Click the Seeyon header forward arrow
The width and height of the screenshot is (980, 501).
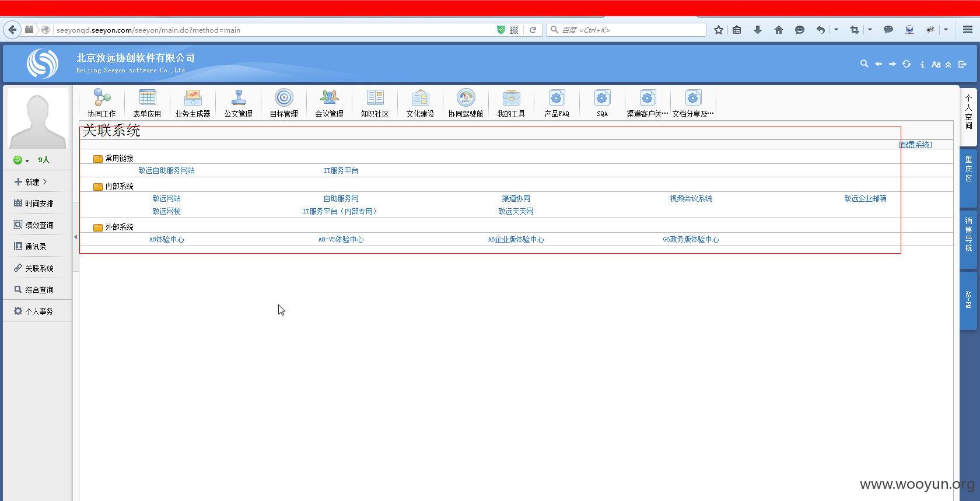pyautogui.click(x=892, y=64)
